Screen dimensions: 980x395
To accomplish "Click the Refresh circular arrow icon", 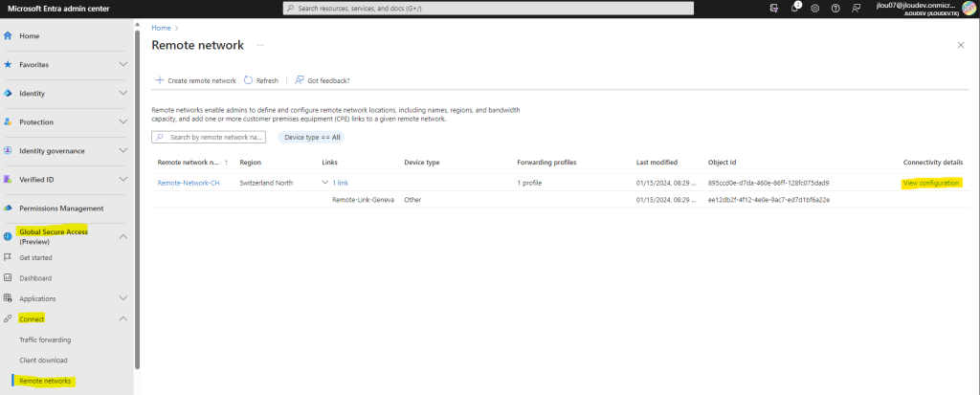I will pos(248,80).
